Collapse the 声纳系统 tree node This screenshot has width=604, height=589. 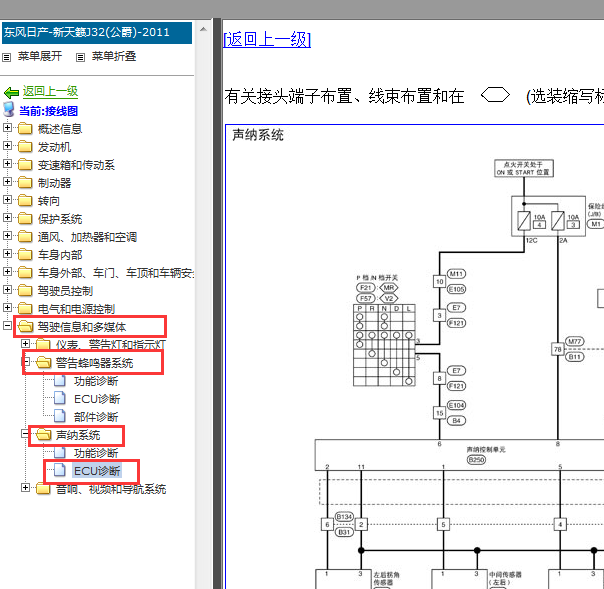25,434
